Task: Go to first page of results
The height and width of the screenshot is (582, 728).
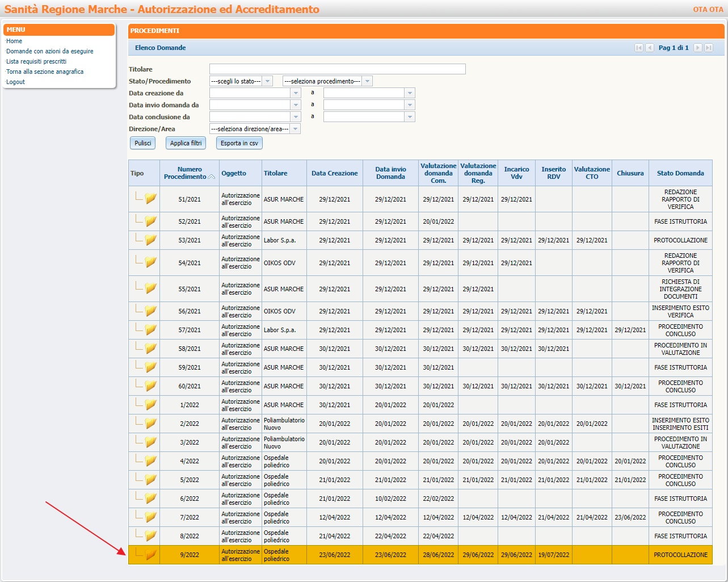Action: pyautogui.click(x=639, y=48)
